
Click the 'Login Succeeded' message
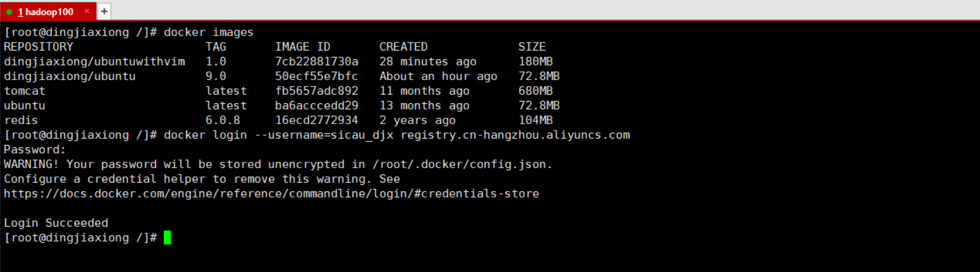[56, 223]
